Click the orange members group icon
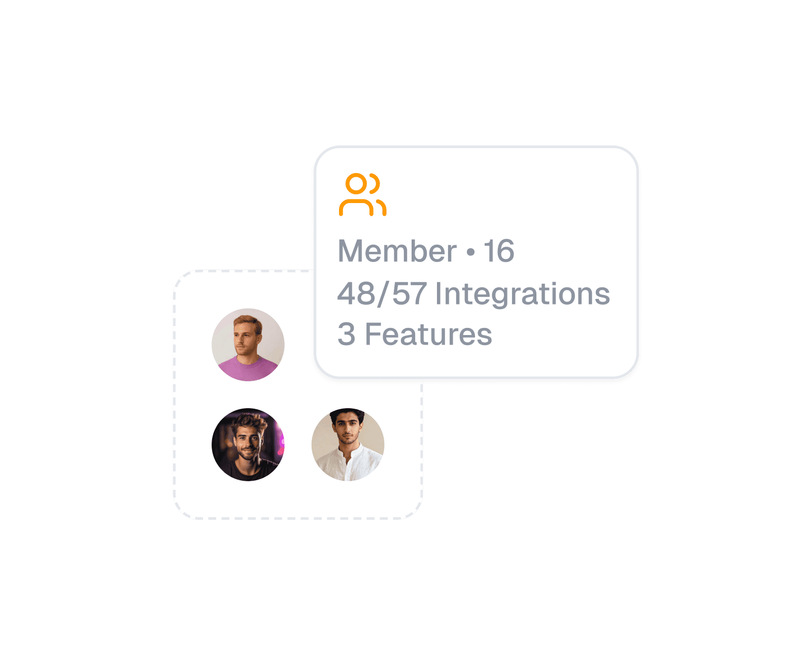This screenshot has width=812, height=666. point(362,194)
